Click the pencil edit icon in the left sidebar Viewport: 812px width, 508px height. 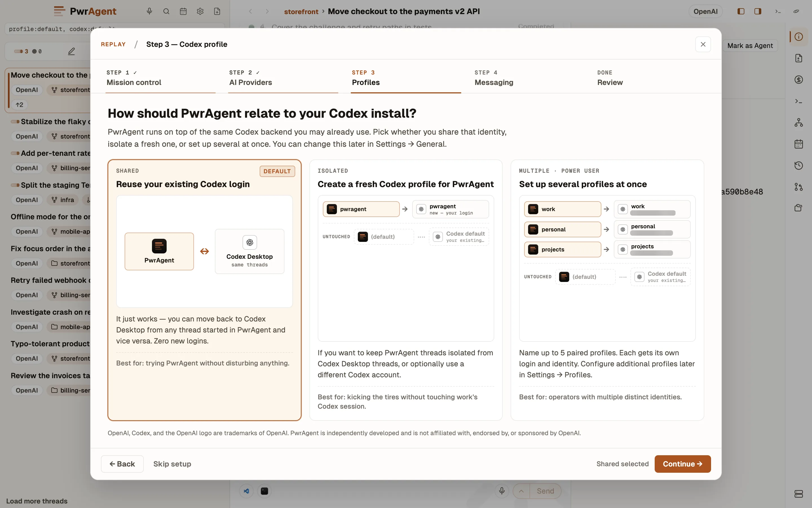71,51
